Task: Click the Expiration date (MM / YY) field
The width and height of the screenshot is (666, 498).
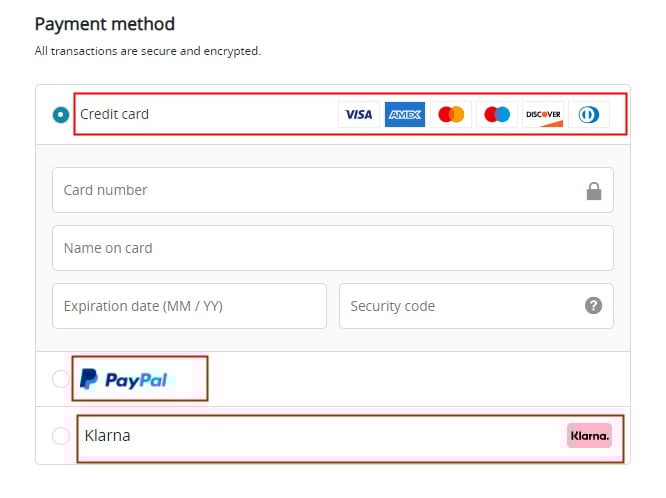Action: [189, 306]
